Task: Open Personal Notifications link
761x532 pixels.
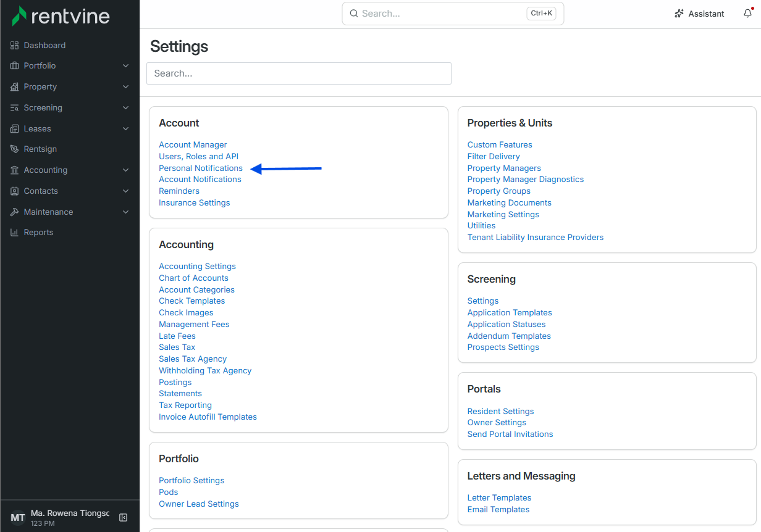Action: [x=201, y=168]
